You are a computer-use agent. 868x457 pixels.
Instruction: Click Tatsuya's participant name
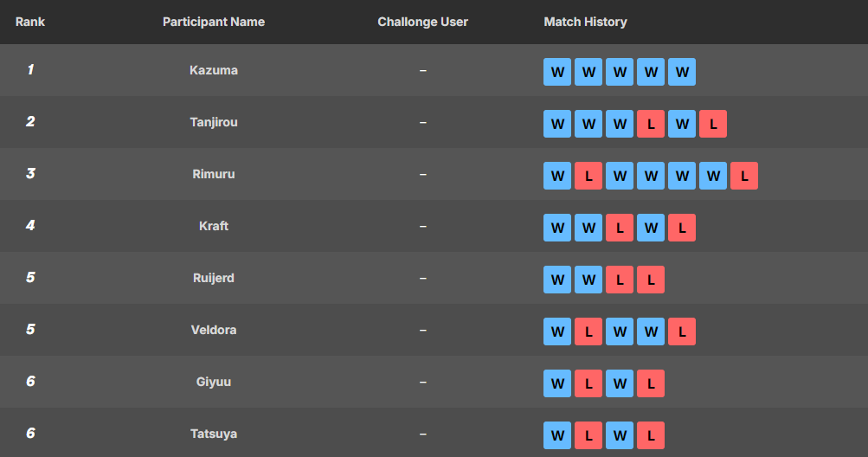pos(214,434)
